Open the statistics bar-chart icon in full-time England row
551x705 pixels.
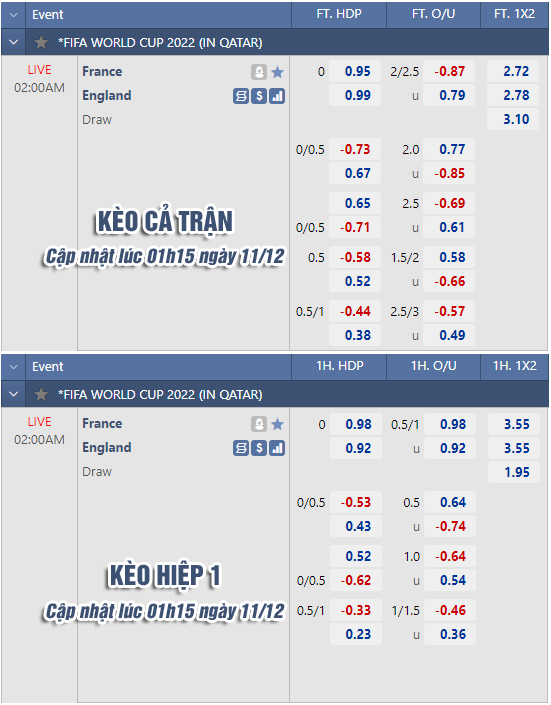point(277,96)
